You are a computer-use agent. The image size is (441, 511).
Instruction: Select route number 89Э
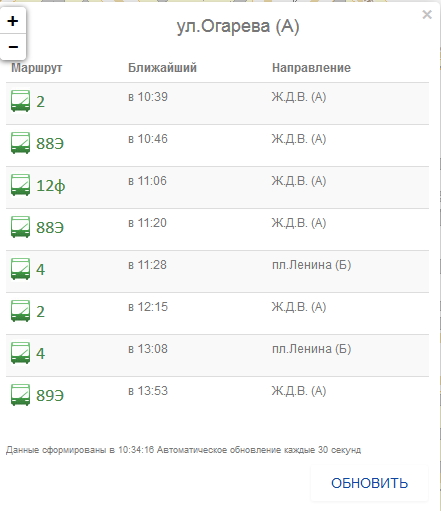50,395
